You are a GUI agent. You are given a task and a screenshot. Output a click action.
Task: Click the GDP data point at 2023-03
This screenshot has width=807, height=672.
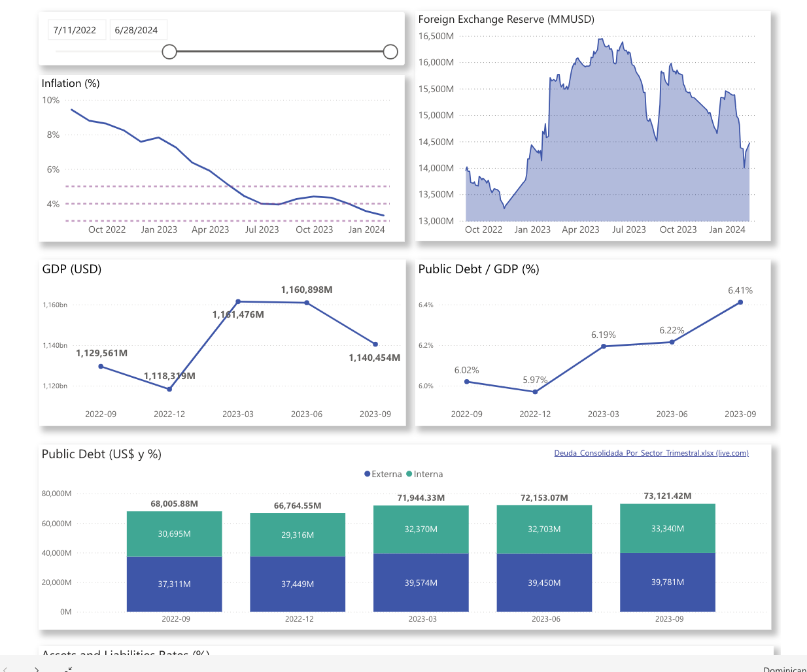238,301
